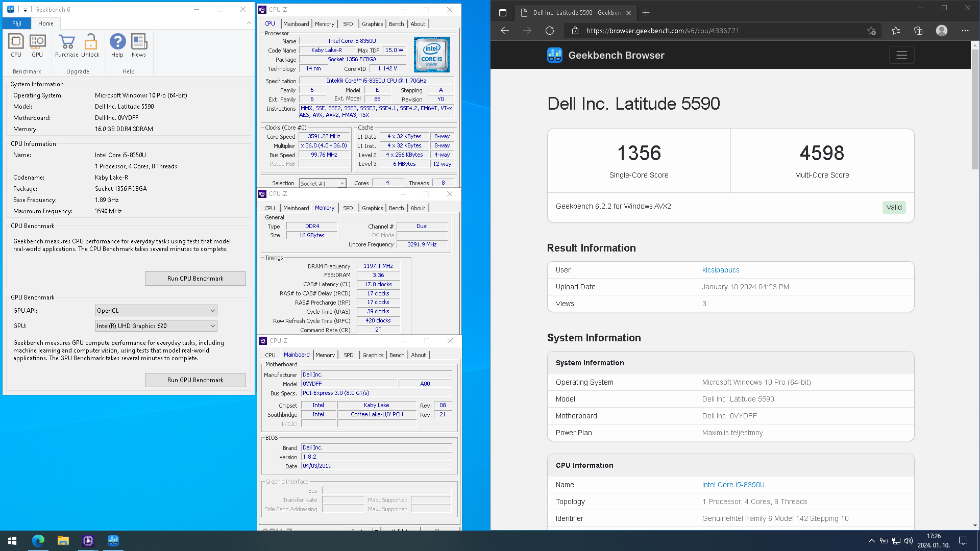Open the News icon in Geekbench ribbon
Screen dimensions: 980x551
139,46
